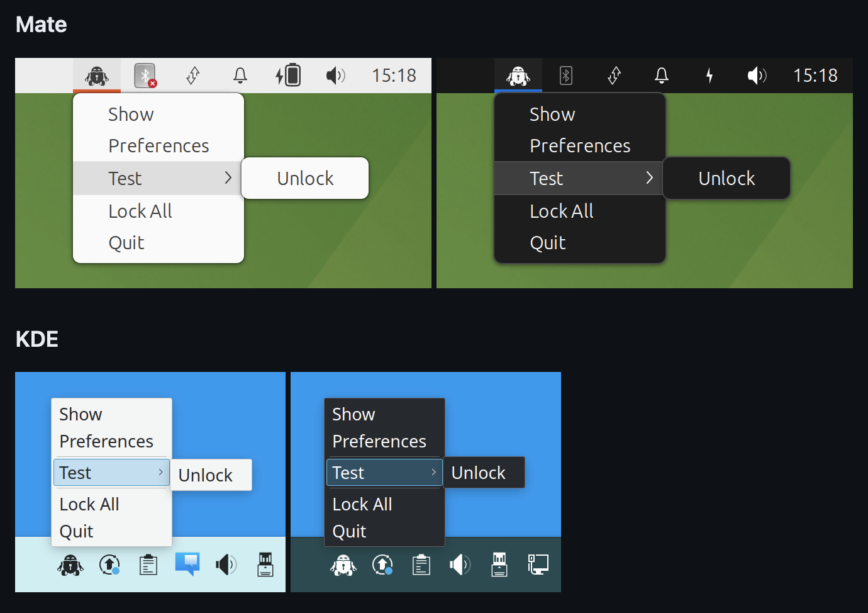The image size is (868, 613).
Task: Click the volume speaker in light KDE tray
Action: [226, 565]
